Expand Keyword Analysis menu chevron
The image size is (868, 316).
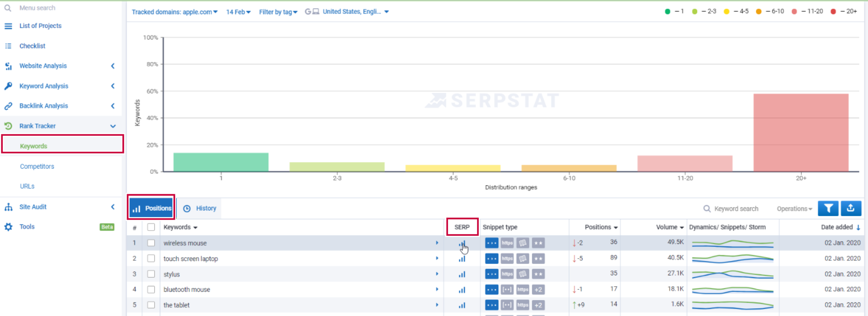113,86
